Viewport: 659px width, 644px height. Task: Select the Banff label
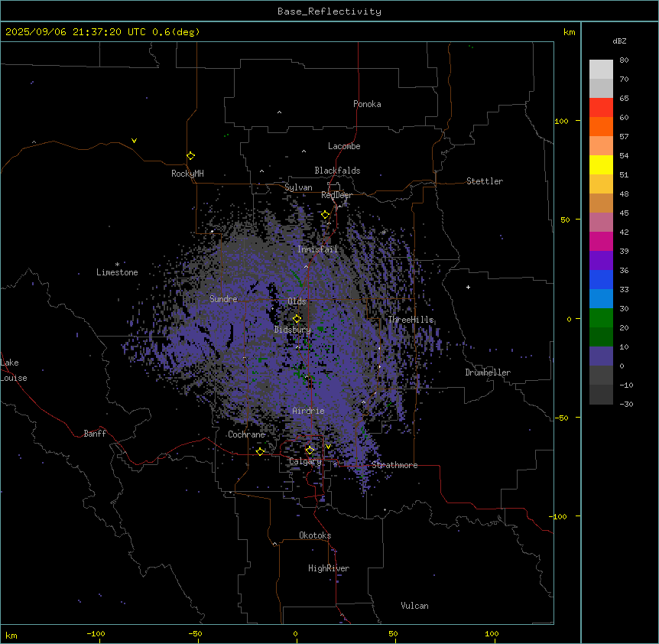pyautogui.click(x=95, y=434)
